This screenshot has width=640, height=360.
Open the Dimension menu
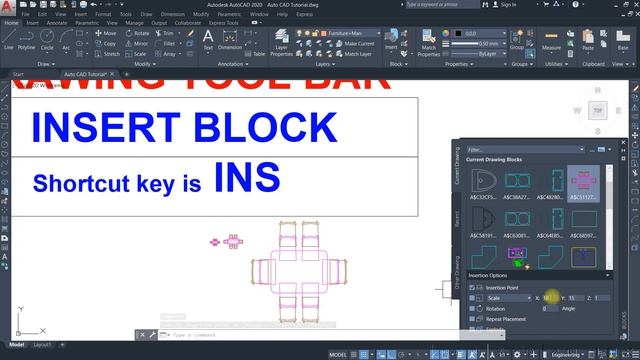[x=172, y=14]
